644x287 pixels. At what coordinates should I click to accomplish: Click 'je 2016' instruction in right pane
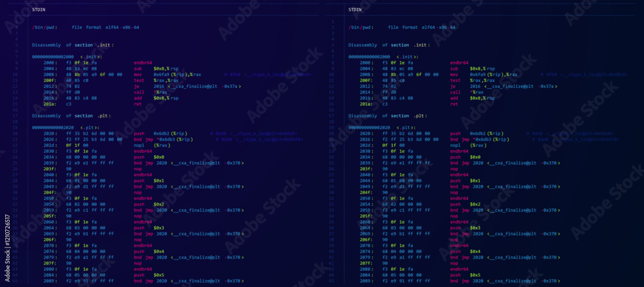[x=465, y=86]
